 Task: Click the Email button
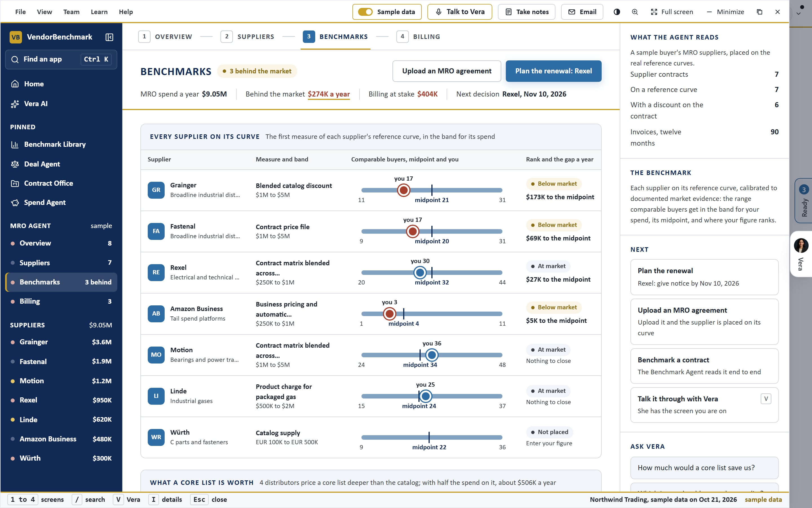point(582,12)
